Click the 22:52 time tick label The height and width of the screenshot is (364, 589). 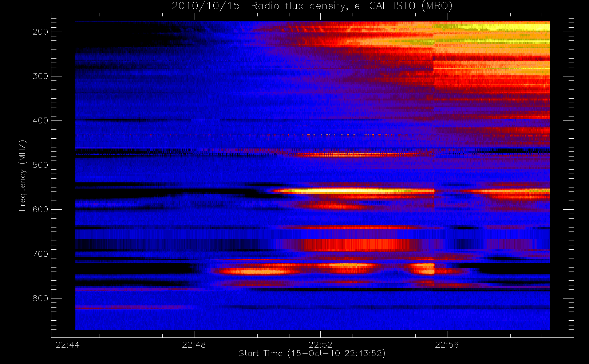320,345
